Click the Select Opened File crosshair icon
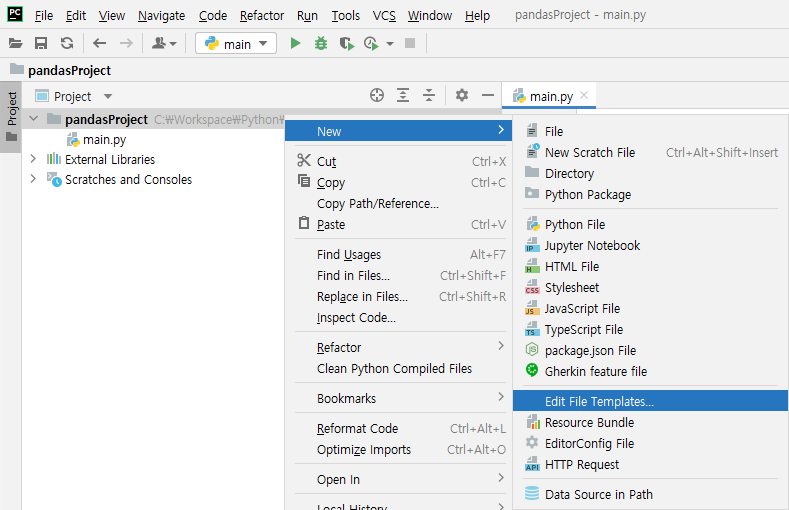789x510 pixels. (377, 95)
